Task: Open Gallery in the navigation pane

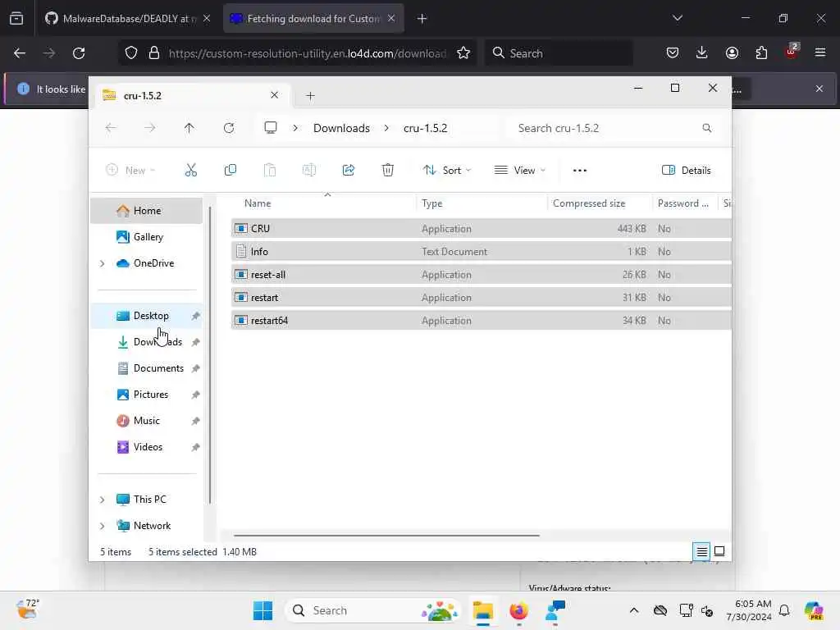Action: [x=146, y=237]
